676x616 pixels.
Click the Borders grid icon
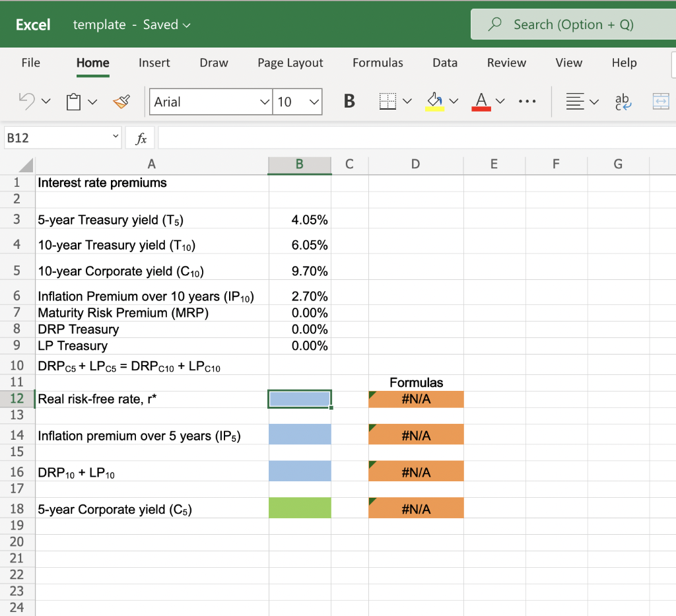(x=388, y=102)
